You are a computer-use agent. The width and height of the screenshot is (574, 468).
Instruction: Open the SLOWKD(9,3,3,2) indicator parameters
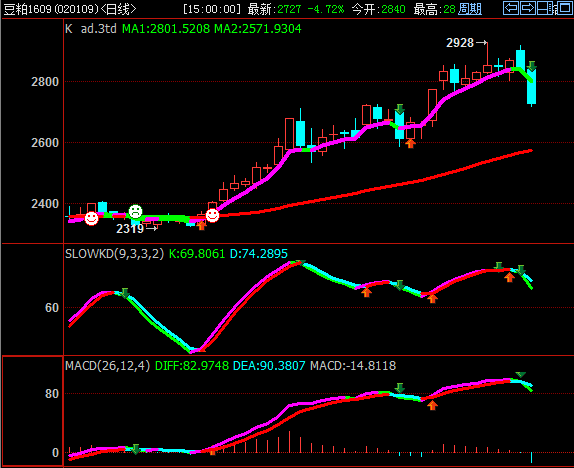click(114, 253)
